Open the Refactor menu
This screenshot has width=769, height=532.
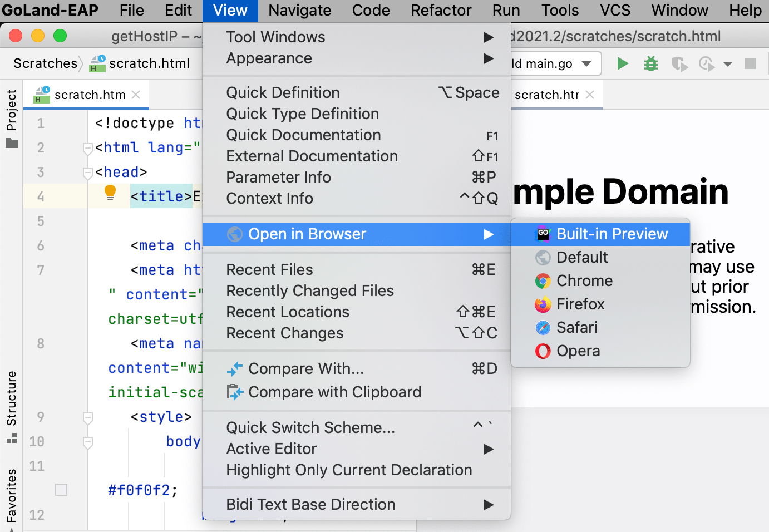click(441, 10)
